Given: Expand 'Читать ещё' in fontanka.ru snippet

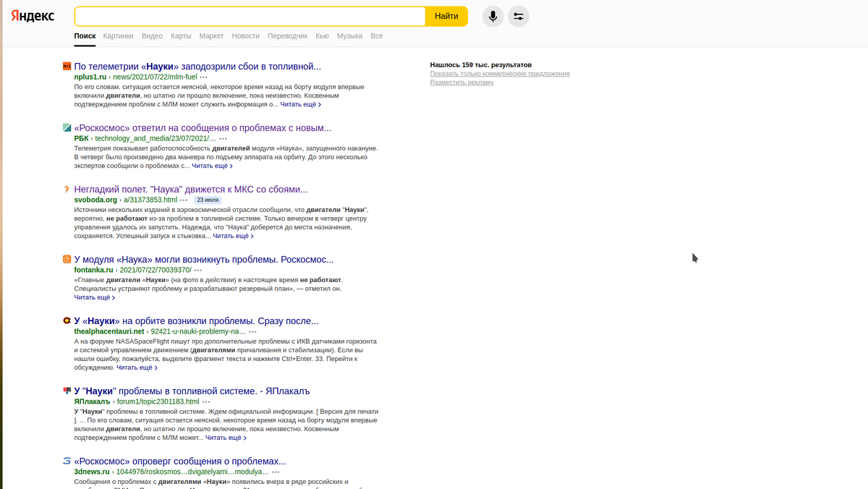Looking at the screenshot, I should [94, 297].
